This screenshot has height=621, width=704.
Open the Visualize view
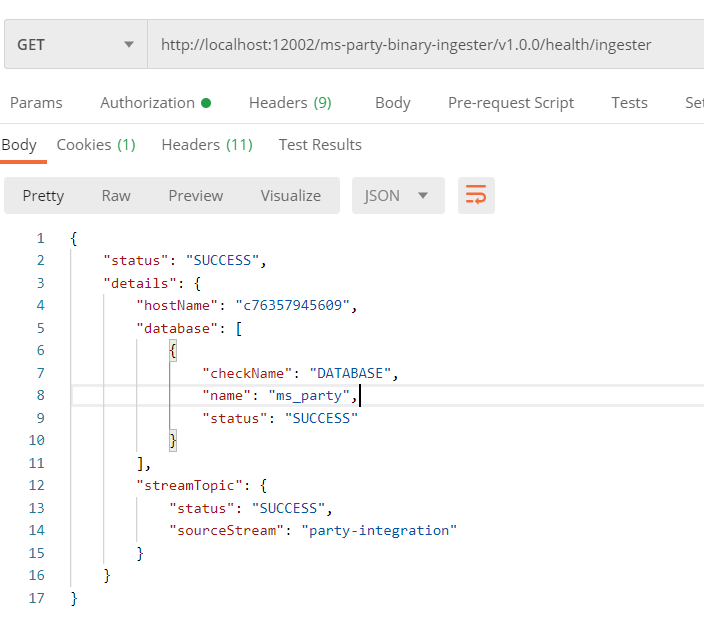291,196
